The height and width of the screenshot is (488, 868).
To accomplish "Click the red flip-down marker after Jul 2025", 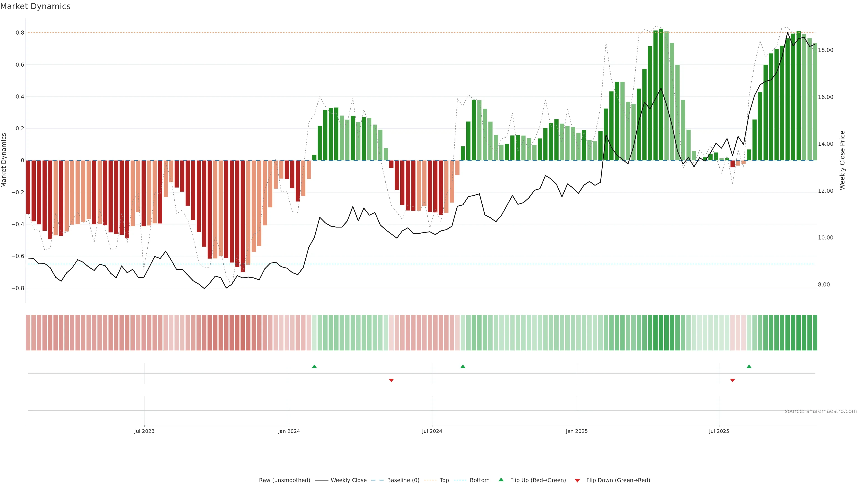I will coord(732,380).
